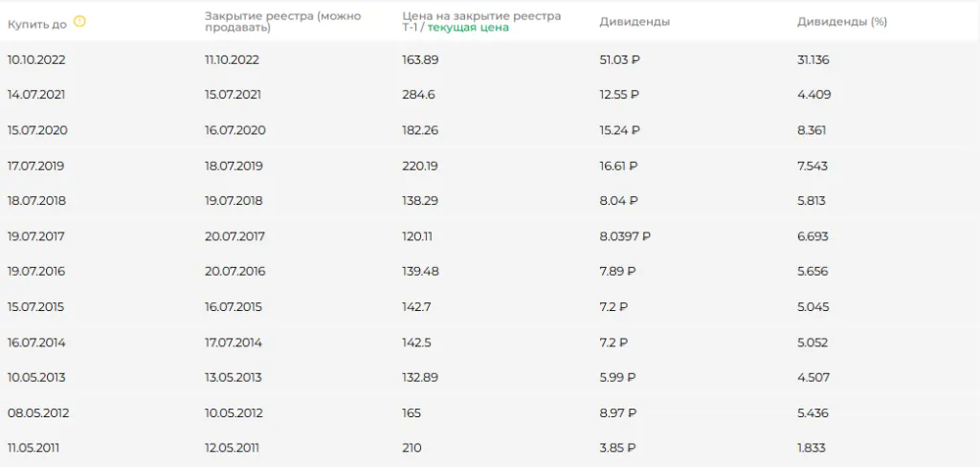Select the 10.05.2013 buy-before date
Screen dimensions: 980x467
pos(36,378)
